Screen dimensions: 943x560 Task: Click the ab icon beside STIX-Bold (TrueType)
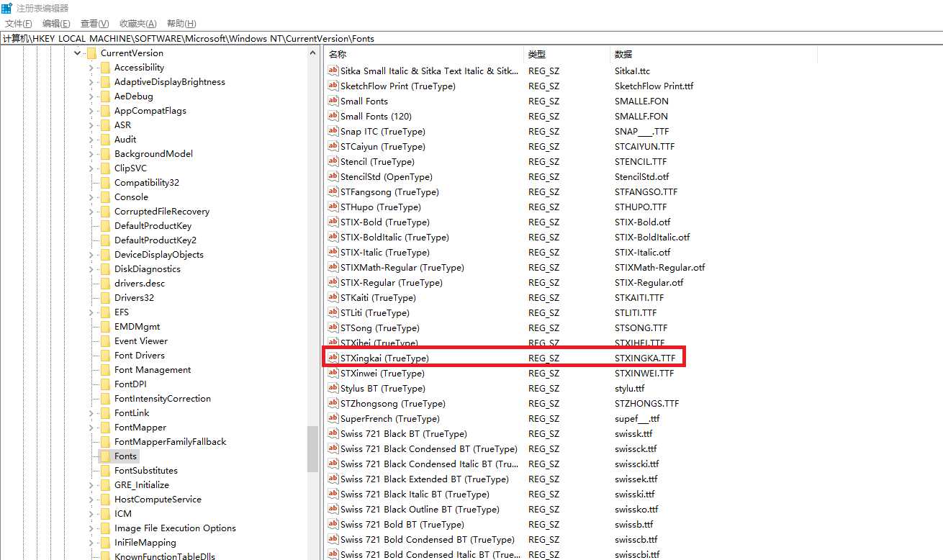(x=333, y=222)
